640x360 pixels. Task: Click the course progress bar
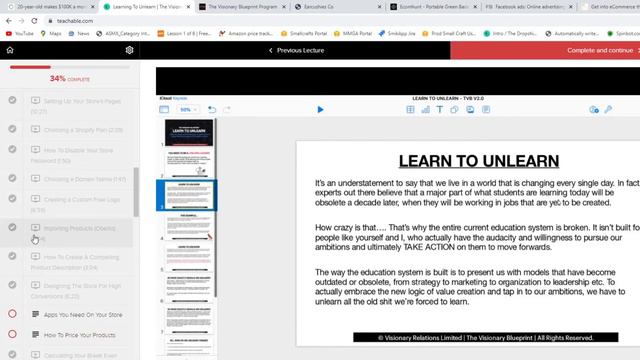(x=70, y=67)
